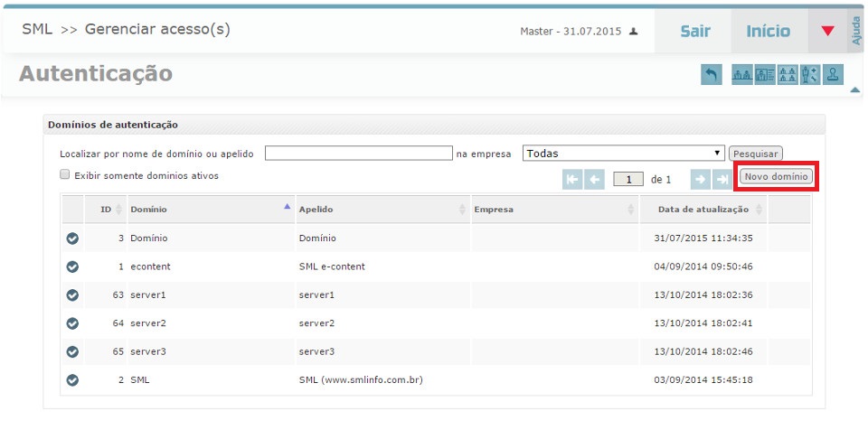Click the person with tools icon
Viewport: 868px width, 430px height.
pos(810,75)
